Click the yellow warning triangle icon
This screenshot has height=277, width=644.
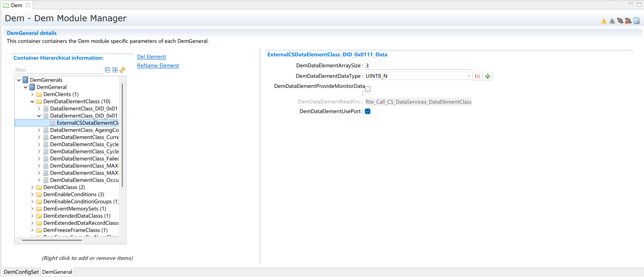coord(604,21)
